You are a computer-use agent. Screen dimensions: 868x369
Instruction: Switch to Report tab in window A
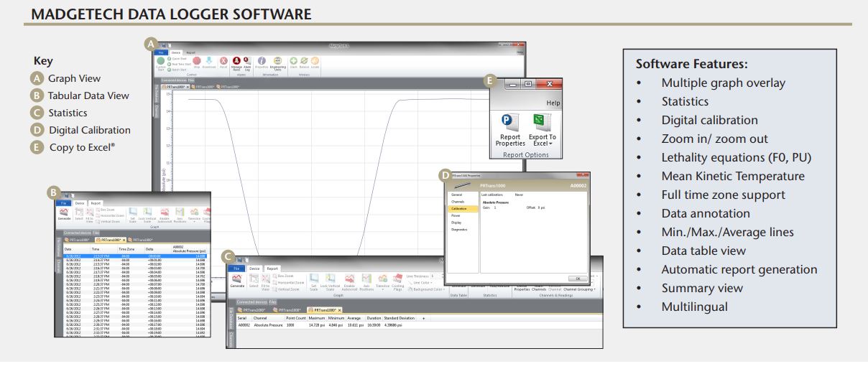click(191, 52)
